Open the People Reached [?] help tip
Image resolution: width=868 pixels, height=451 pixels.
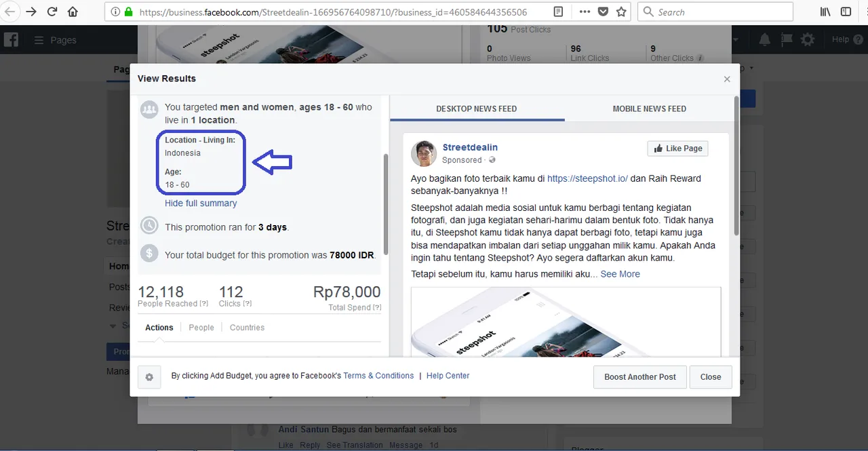coord(204,304)
